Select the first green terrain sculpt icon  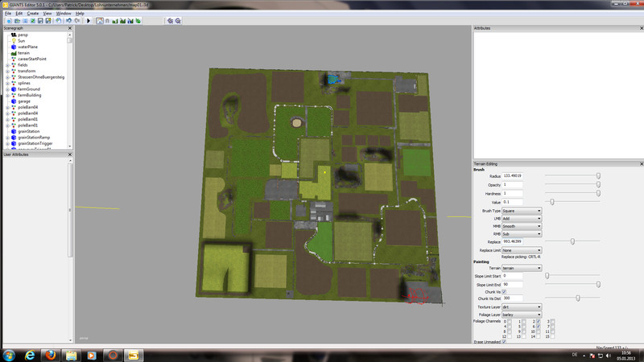pyautogui.click(x=115, y=21)
